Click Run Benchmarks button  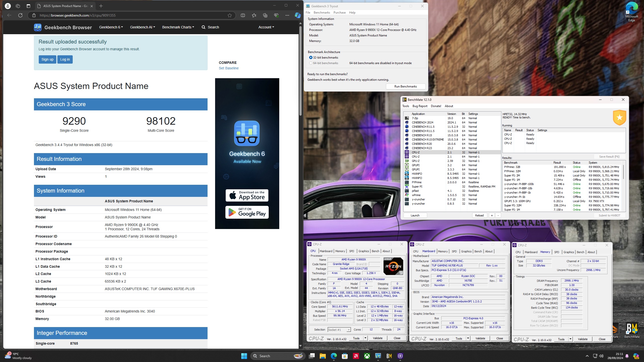coord(406,86)
